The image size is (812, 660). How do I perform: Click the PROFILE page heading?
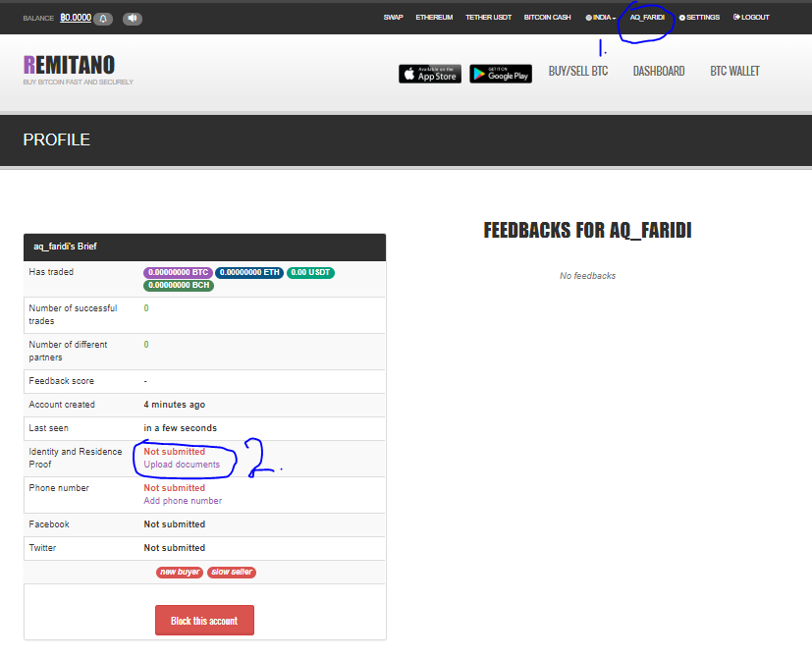(56, 139)
